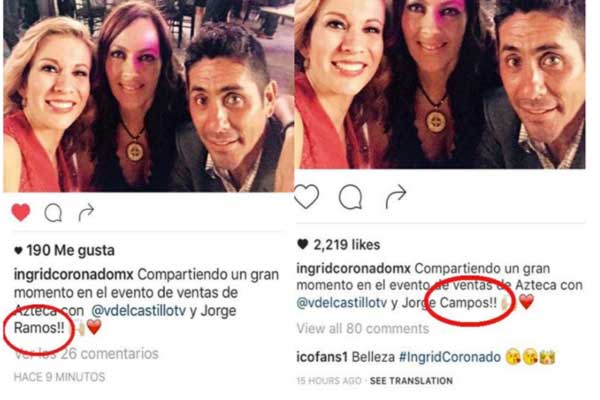Viewport: 600px width, 400px height.
Task: Share the left post with arrow icon
Action: (x=86, y=212)
